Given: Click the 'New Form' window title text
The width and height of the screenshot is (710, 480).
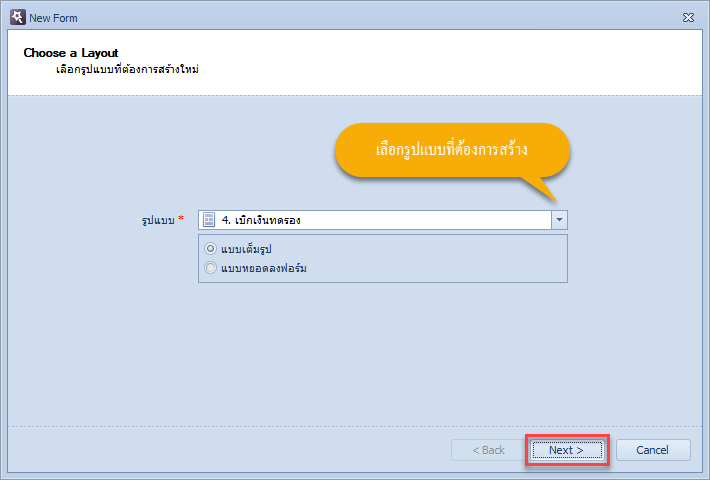Looking at the screenshot, I should tap(53, 18).
